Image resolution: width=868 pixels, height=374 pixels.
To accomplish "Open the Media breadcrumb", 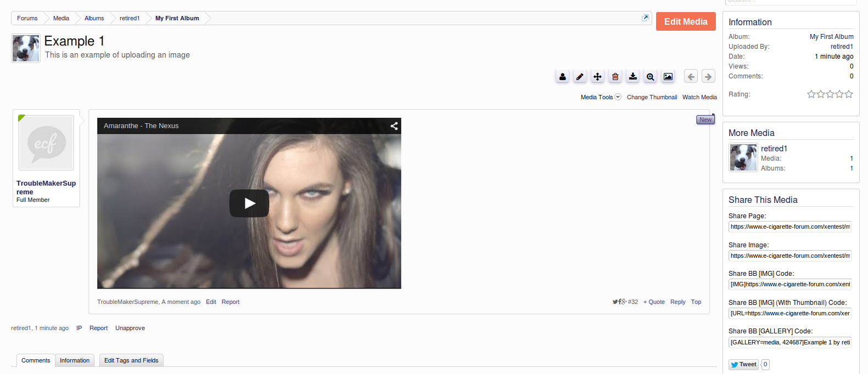I will pyautogui.click(x=61, y=18).
